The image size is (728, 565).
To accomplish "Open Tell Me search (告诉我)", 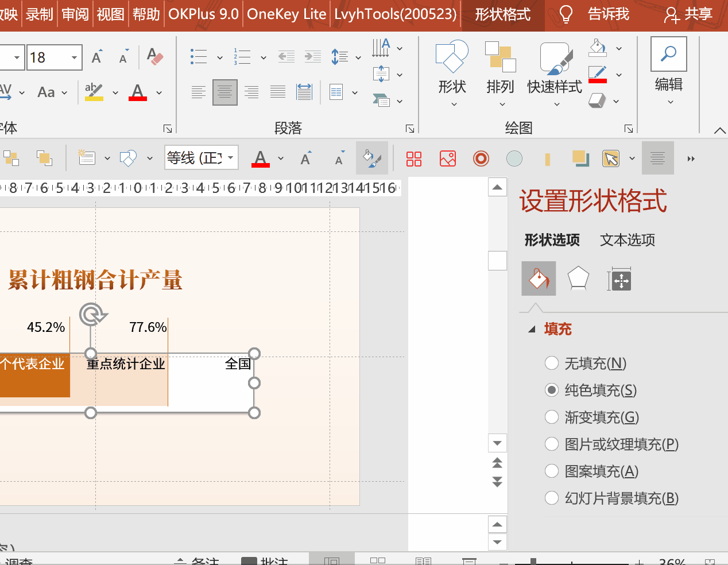I will 594,14.
